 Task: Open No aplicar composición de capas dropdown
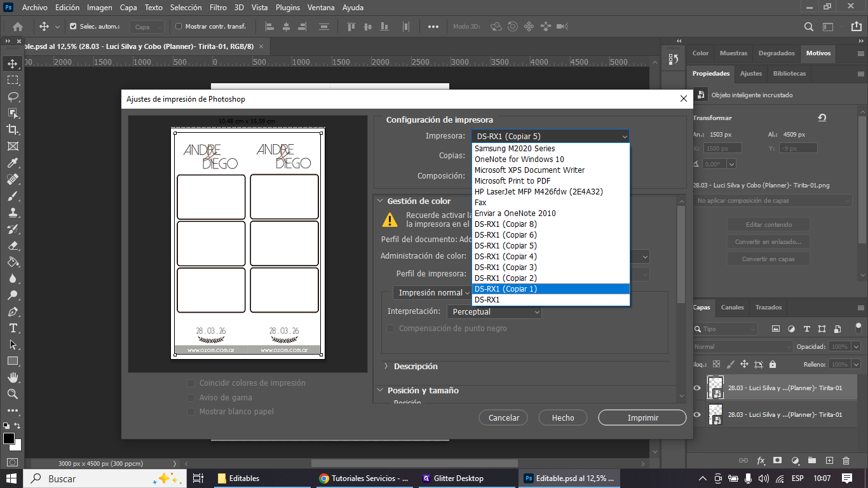coord(773,201)
